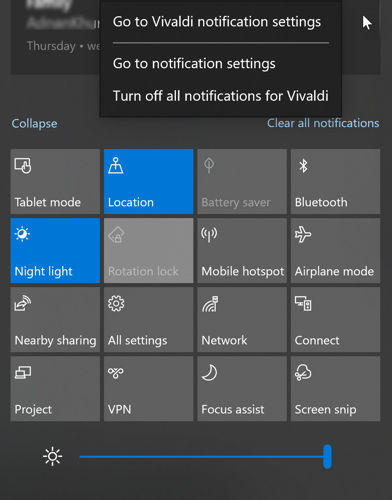The width and height of the screenshot is (392, 500).
Task: Select Go to notification settings
Action: click(194, 64)
